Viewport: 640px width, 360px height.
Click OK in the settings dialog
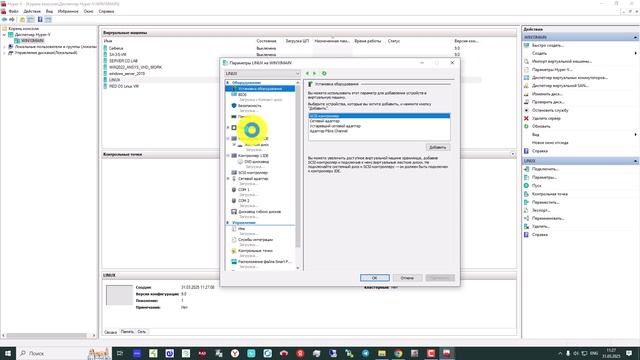374,278
